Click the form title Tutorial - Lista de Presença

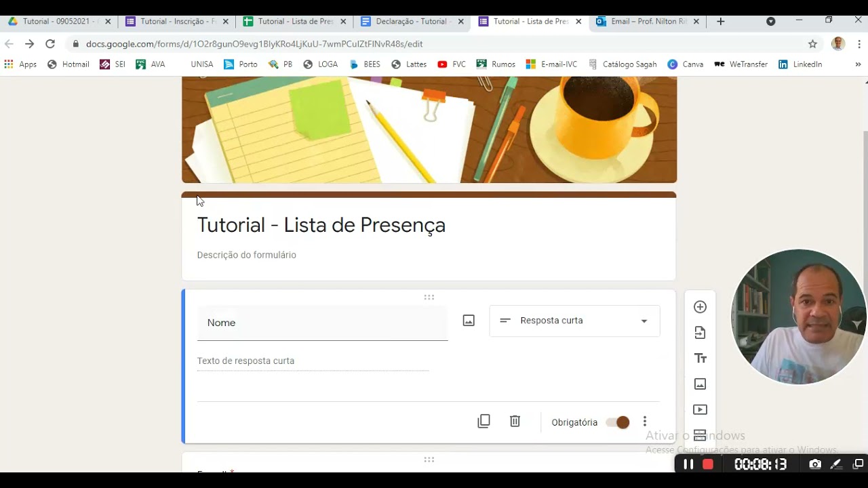(321, 225)
